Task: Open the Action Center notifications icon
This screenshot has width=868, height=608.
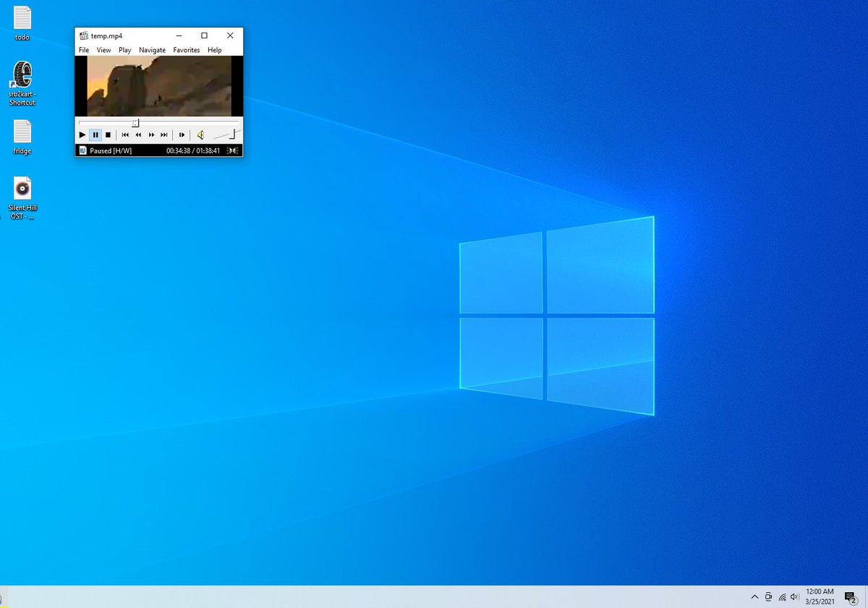Action: click(x=851, y=597)
